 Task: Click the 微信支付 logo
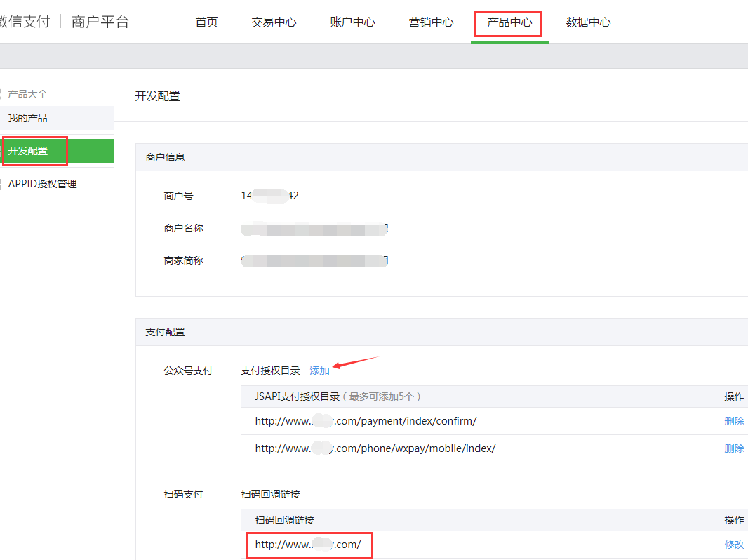(25, 22)
